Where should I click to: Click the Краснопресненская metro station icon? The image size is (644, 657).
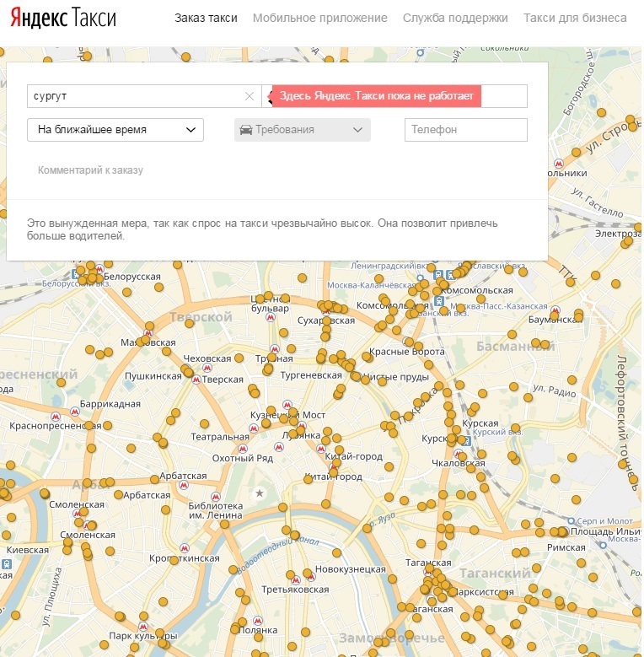tap(56, 417)
